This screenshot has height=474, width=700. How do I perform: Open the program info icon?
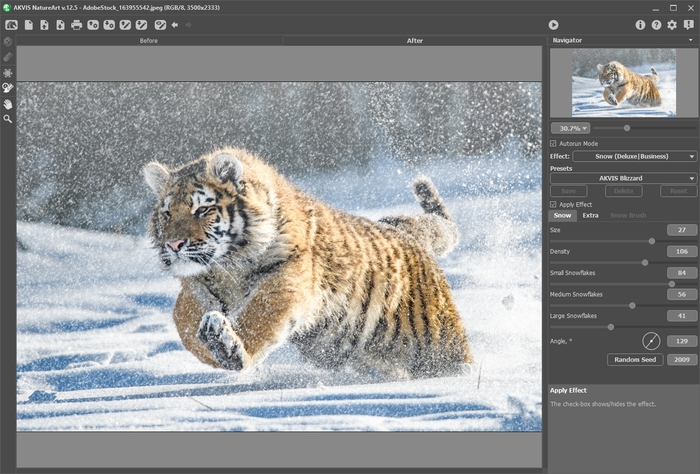pos(640,24)
